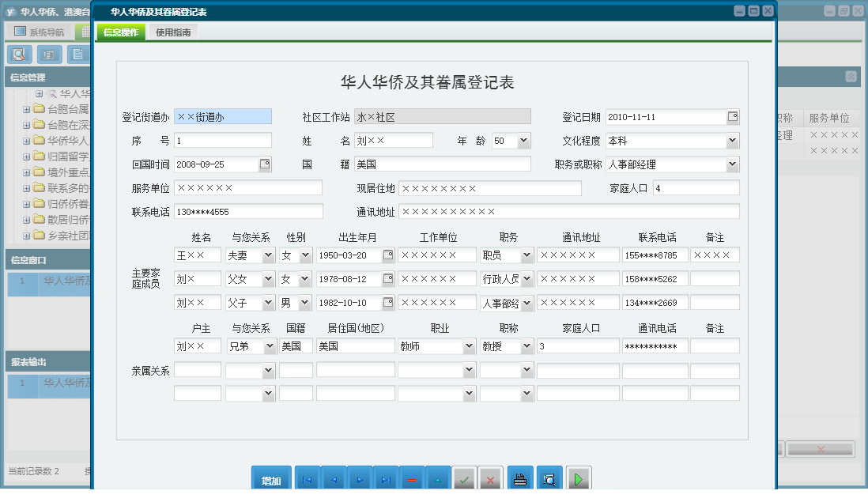
Task: Open the 年龄 dropdown
Action: pos(523,141)
